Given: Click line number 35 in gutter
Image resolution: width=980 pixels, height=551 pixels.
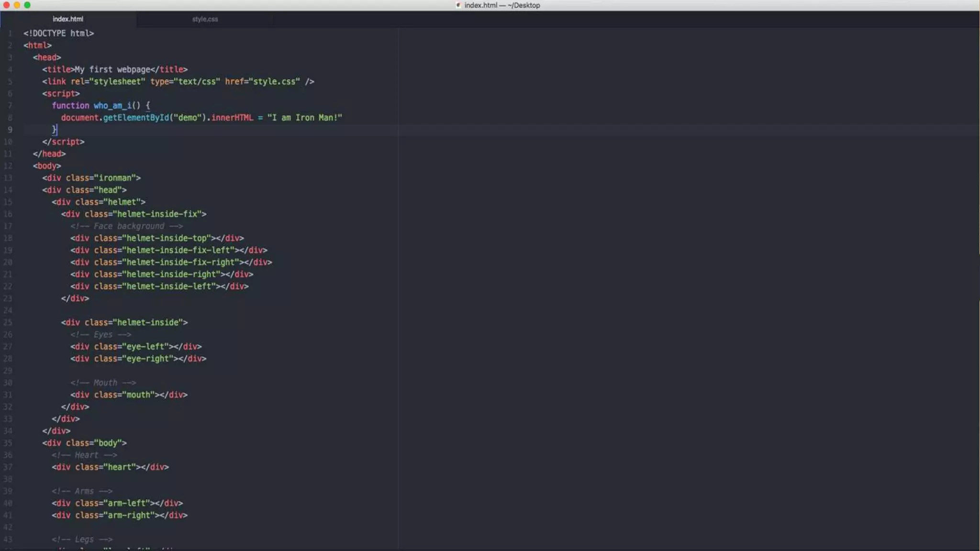Looking at the screenshot, I should [x=8, y=443].
